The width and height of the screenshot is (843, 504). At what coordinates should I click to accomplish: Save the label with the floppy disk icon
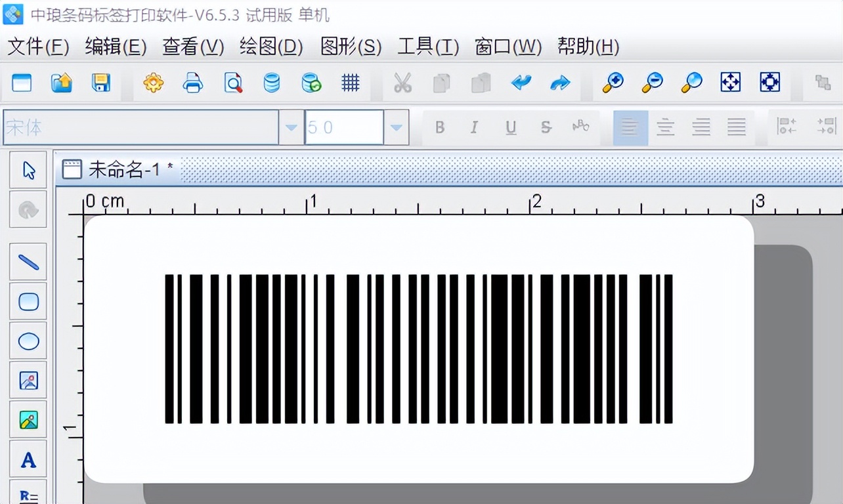(x=100, y=83)
